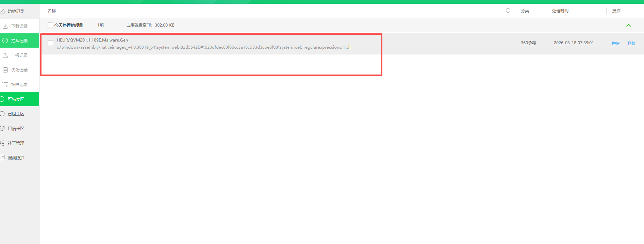Image resolution: width=644 pixels, height=244 pixels.
Task: Click the system.web.regularexpressions.ni.dll file path
Action: (204, 47)
